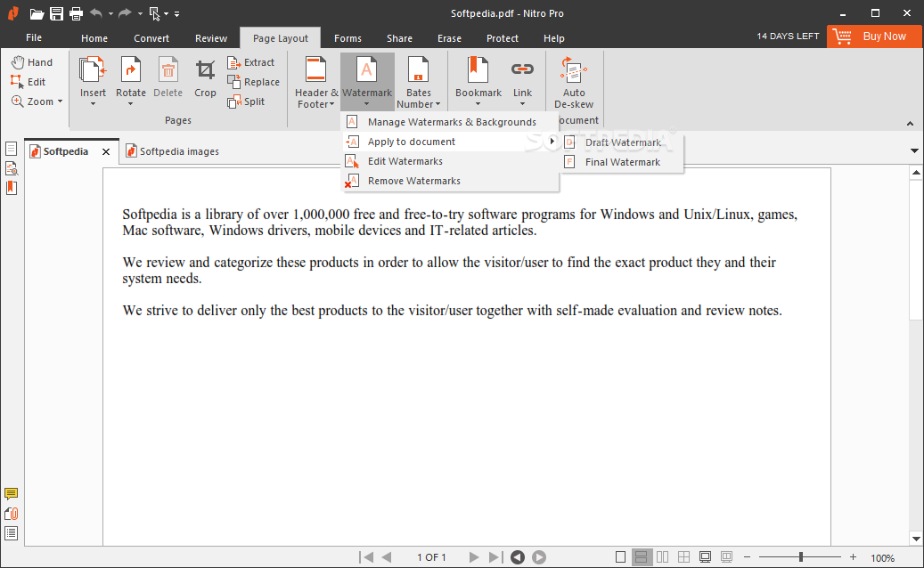Click the Auto De-skew icon

tap(574, 70)
